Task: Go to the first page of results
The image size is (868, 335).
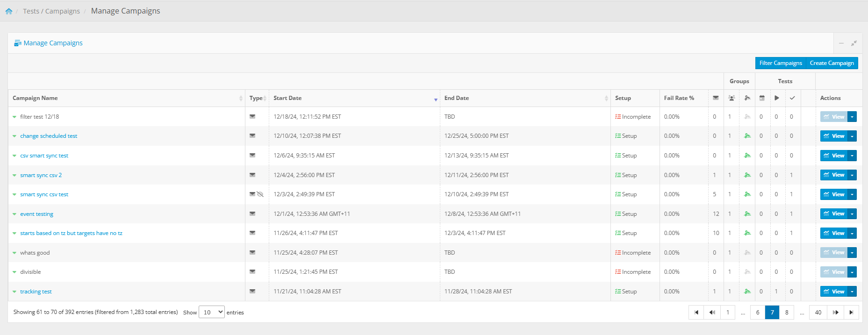Action: tap(696, 313)
